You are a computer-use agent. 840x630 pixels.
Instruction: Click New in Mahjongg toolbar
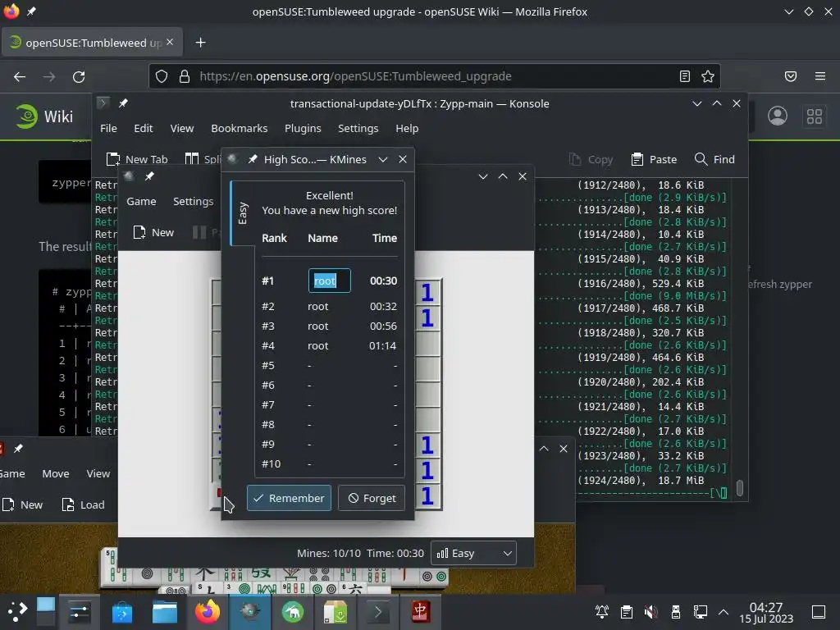click(22, 504)
